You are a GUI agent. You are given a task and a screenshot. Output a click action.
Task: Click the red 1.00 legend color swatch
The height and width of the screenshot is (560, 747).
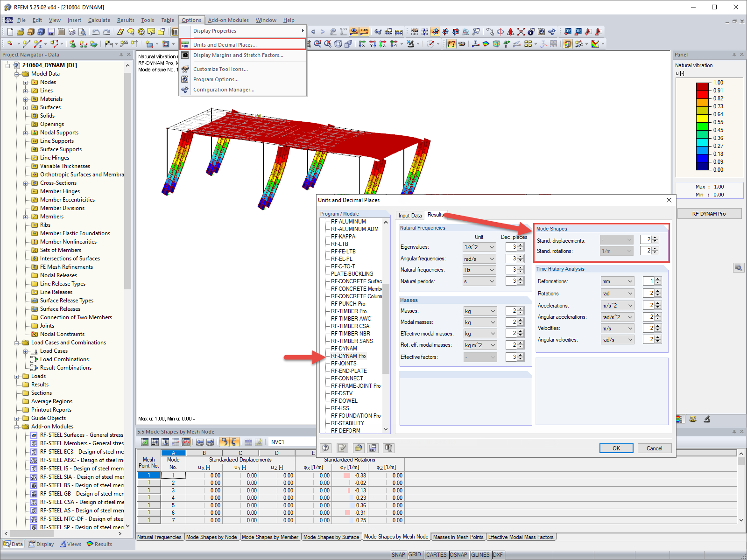(x=703, y=86)
